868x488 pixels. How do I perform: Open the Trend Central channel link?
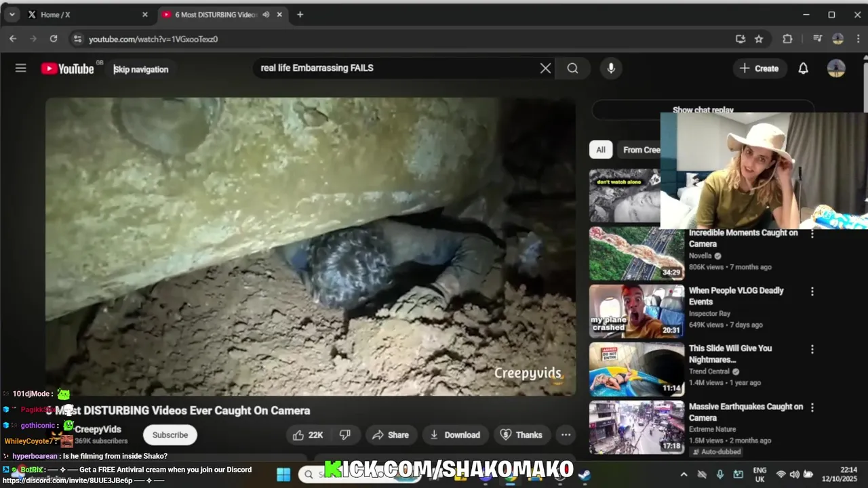709,371
